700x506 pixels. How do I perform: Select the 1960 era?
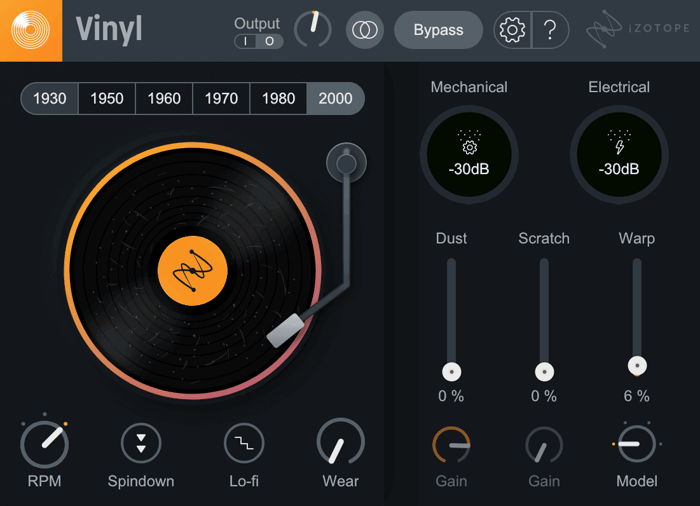pos(164,98)
